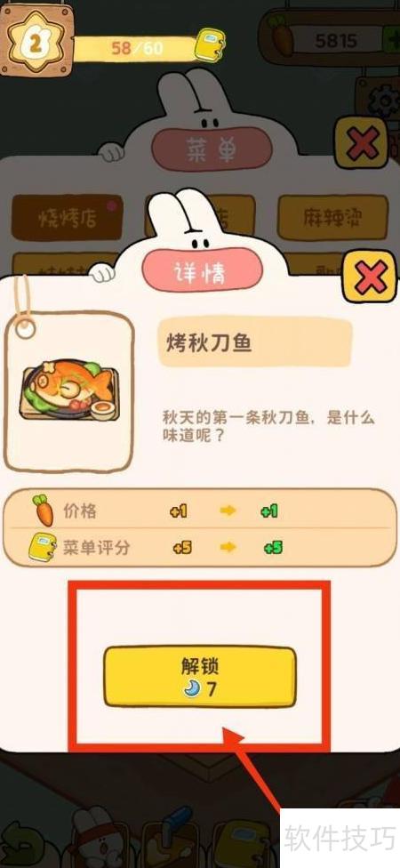The height and width of the screenshot is (868, 400).
Task: Click the carrot icon beside 价格
Action: point(43,510)
